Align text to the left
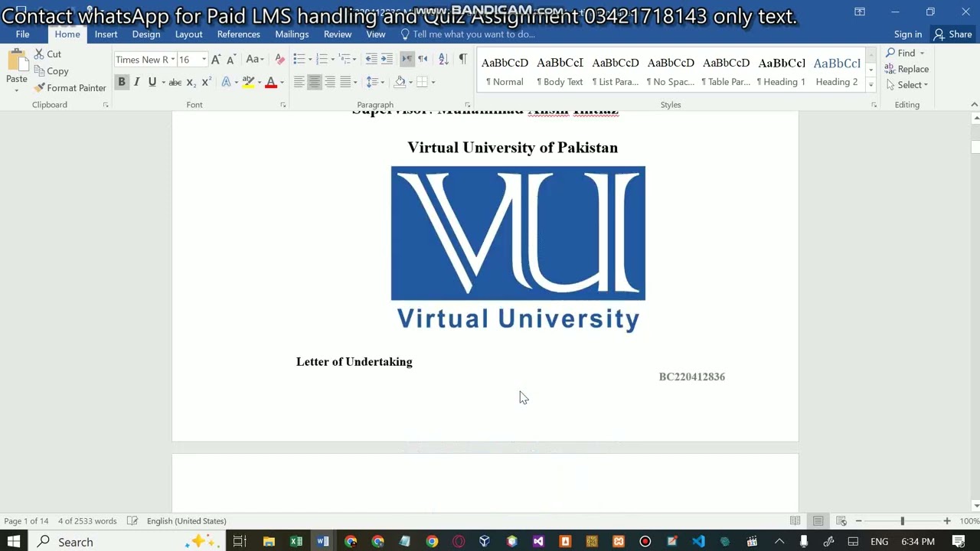This screenshot has width=980, height=551. pos(299,82)
